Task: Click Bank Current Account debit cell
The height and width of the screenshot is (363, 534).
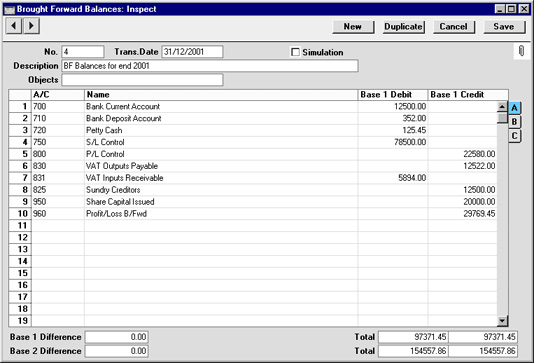Action: 393,107
